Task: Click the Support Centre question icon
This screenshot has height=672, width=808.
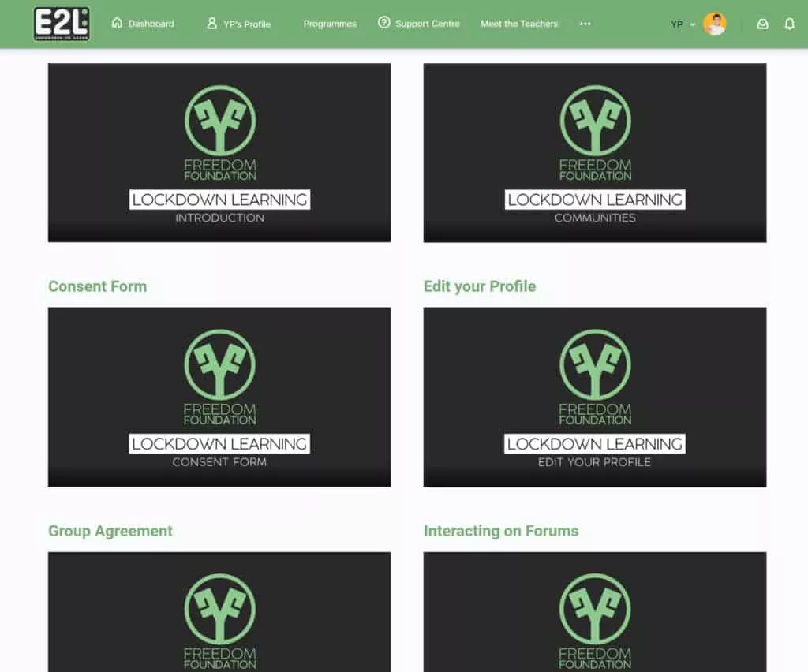Action: (384, 23)
